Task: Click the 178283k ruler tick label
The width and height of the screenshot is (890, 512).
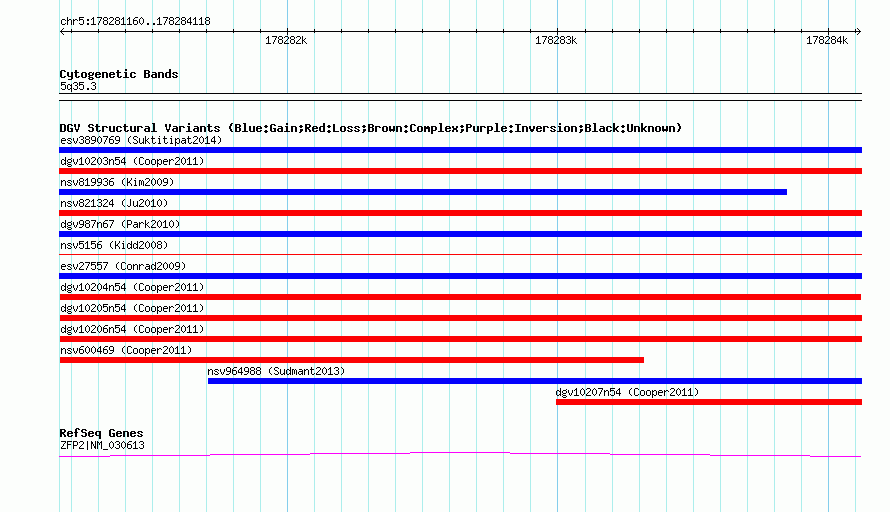Action: tap(556, 40)
